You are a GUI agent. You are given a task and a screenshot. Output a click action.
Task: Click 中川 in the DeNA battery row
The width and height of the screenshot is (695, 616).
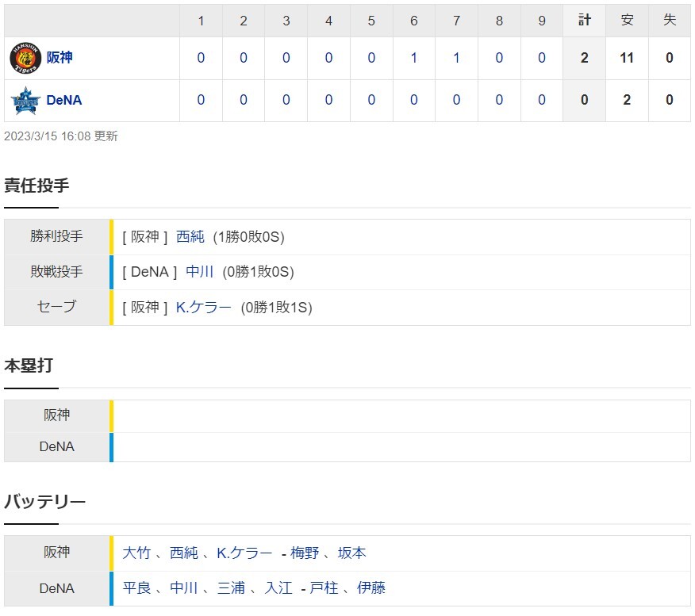[x=184, y=588]
